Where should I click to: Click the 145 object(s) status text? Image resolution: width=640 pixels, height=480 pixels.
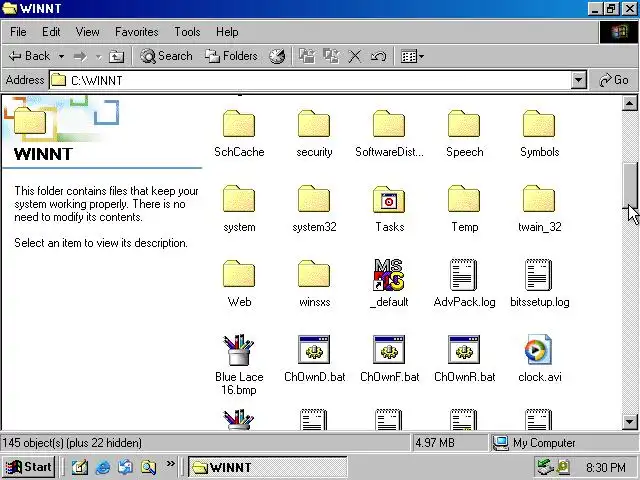point(72,443)
